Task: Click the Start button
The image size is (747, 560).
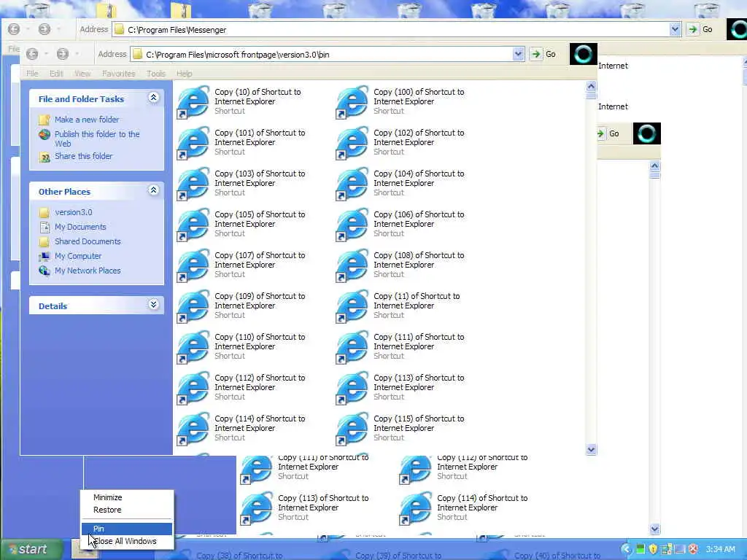Action: [x=31, y=550]
